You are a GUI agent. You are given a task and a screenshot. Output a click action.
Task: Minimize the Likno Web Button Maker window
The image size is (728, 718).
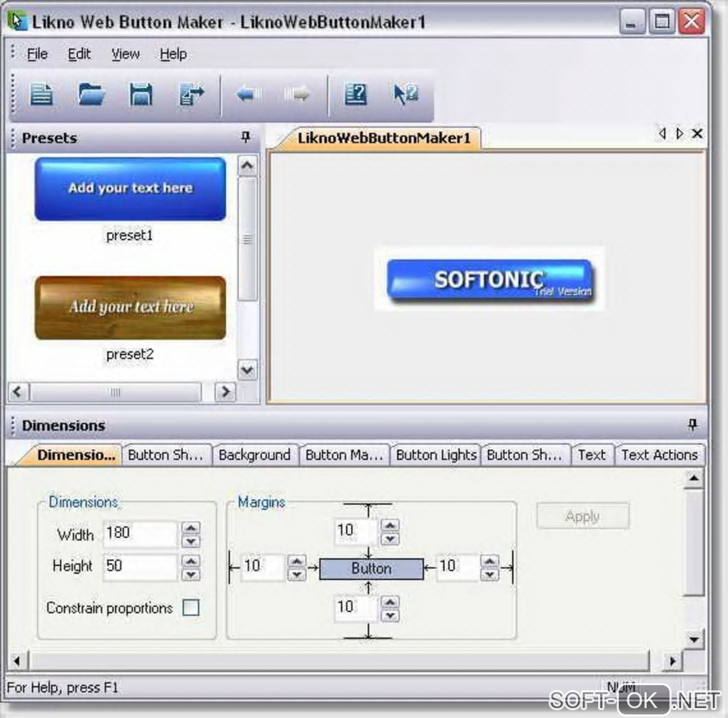tap(632, 21)
